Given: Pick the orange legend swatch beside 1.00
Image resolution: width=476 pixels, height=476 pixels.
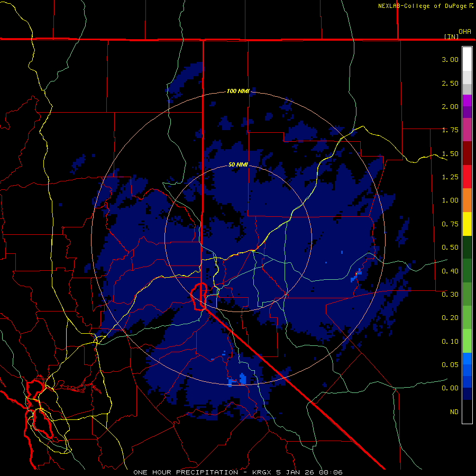Looking at the screenshot, I should coord(467,200).
